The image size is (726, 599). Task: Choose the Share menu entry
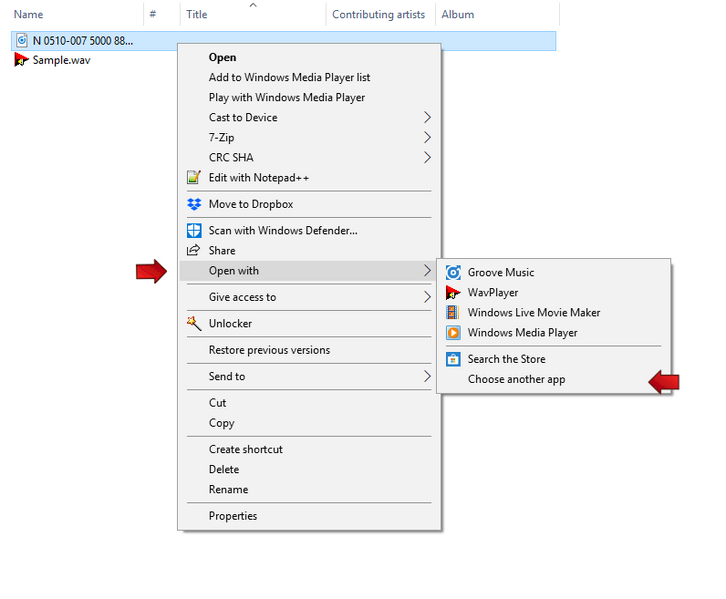pos(309,250)
